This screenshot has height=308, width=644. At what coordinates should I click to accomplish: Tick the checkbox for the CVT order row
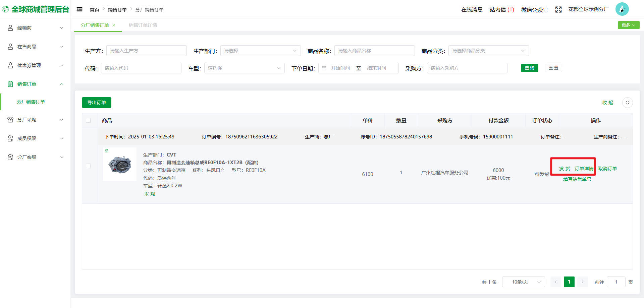click(x=88, y=166)
